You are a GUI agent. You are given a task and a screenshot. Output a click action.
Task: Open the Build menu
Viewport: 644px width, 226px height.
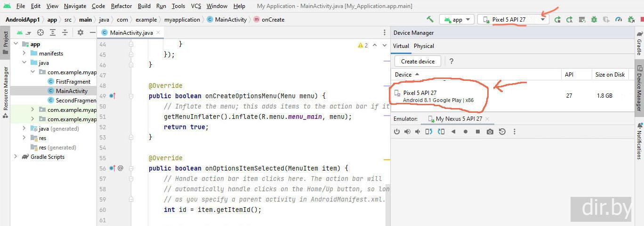click(144, 6)
